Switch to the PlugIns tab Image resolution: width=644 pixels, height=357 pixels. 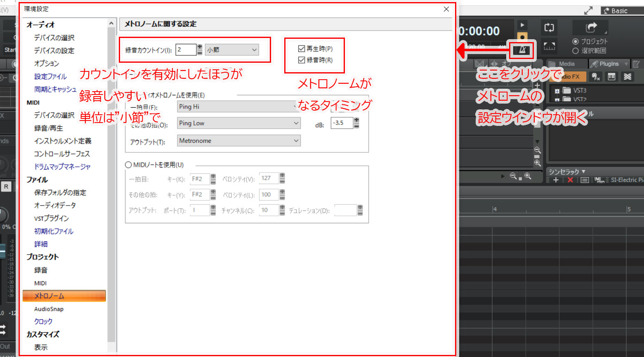pyautogui.click(x=609, y=64)
